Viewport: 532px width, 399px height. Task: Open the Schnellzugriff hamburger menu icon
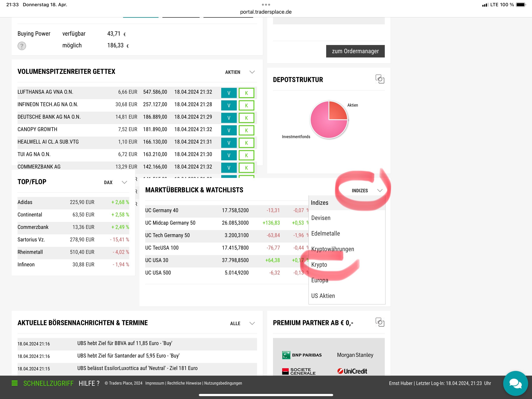click(14, 383)
